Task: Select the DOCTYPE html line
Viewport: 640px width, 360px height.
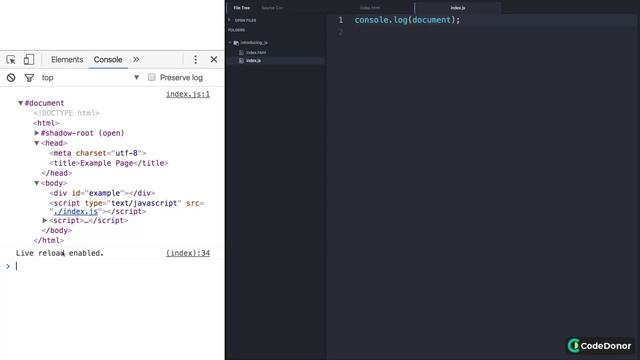Action: tap(67, 113)
